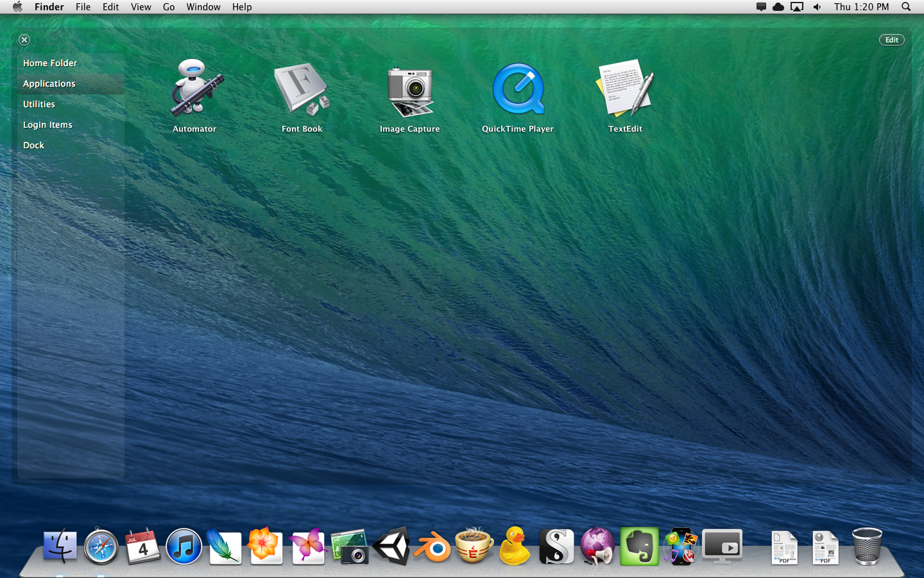924x578 pixels.
Task: Open the Edit menu in menu bar
Action: click(110, 7)
